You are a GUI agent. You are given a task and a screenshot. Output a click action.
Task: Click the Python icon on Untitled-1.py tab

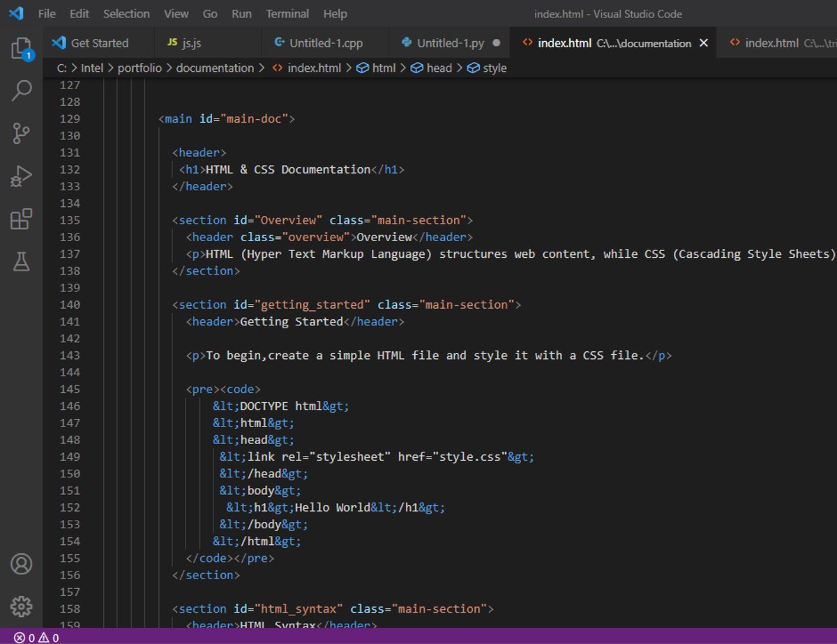coord(407,43)
